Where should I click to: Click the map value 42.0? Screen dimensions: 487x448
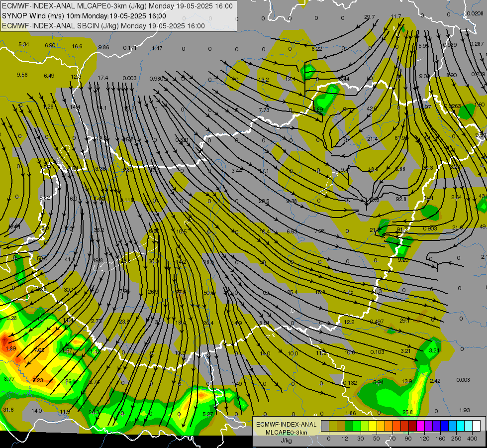coord(372,109)
